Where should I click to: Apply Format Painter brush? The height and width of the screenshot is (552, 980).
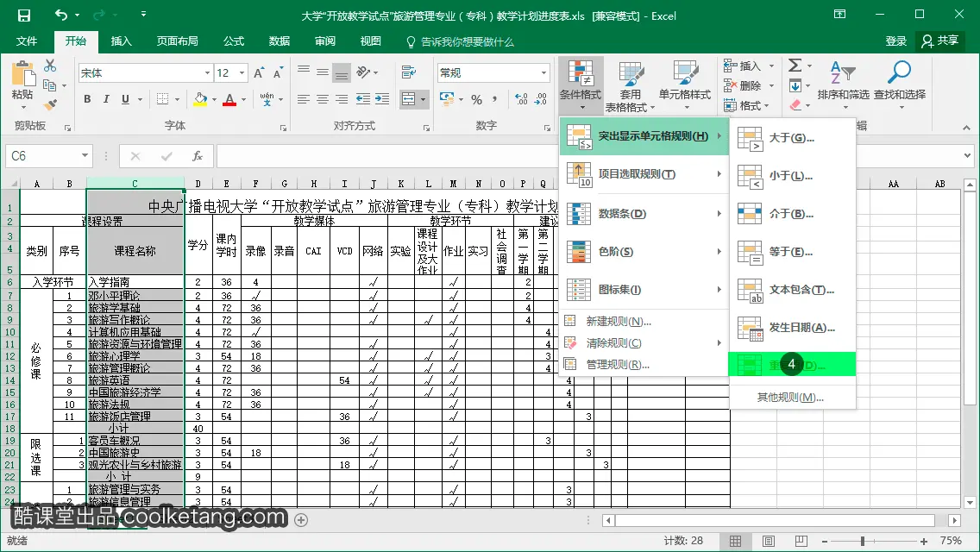(50, 104)
